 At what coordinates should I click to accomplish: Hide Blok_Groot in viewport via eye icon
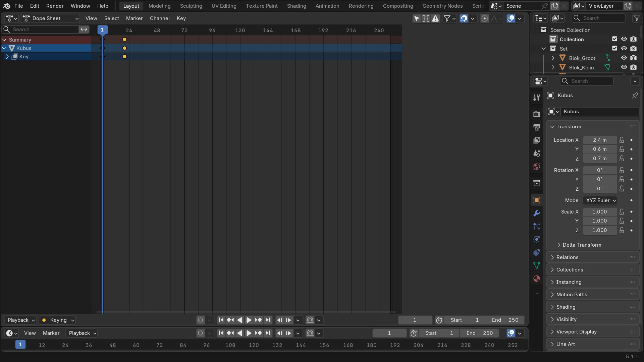point(624,58)
